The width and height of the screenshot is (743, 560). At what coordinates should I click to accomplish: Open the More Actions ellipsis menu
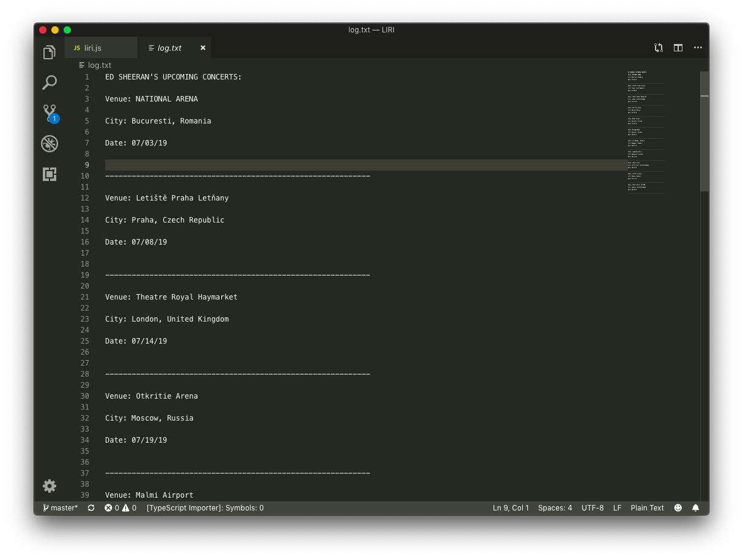pyautogui.click(x=698, y=48)
